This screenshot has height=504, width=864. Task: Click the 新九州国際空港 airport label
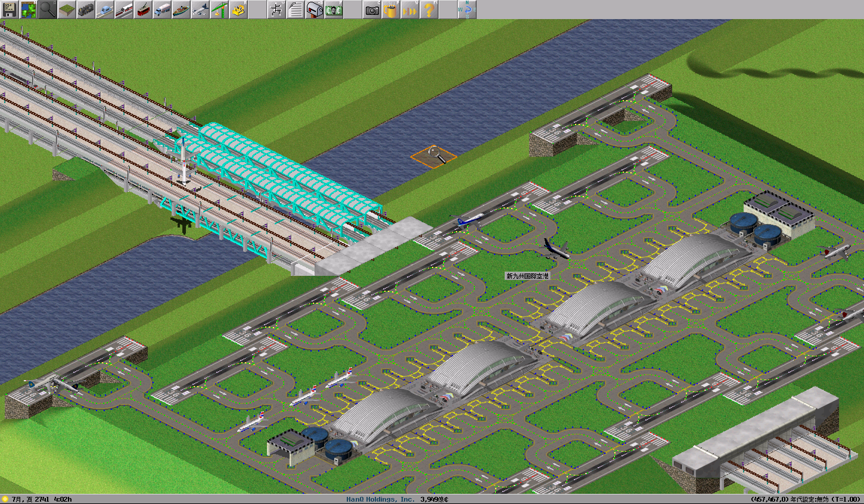(x=527, y=276)
